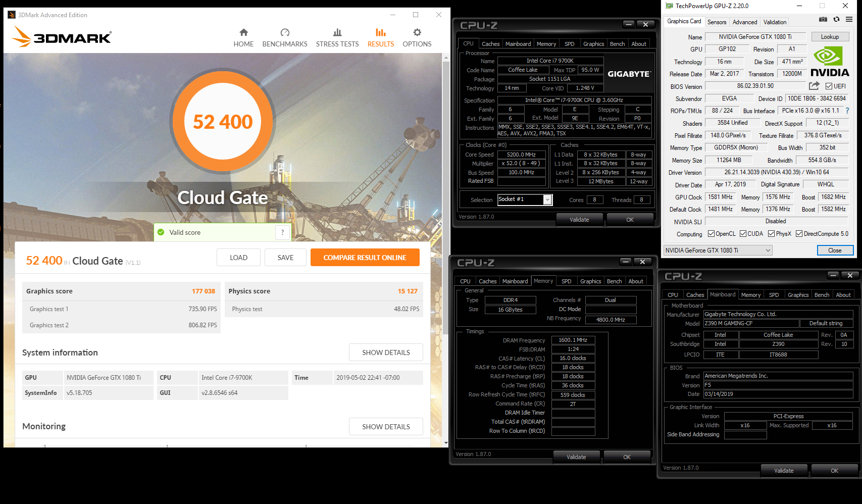Click GPU-Z refresh icon
This screenshot has width=862, height=504.
coord(836,20)
